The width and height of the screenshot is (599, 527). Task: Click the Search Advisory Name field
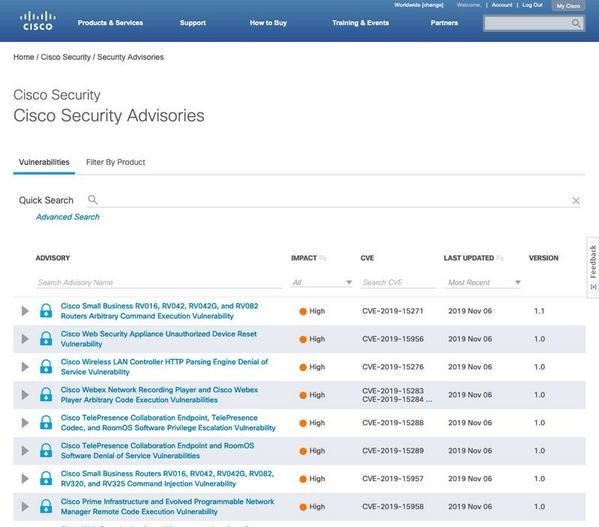click(159, 283)
